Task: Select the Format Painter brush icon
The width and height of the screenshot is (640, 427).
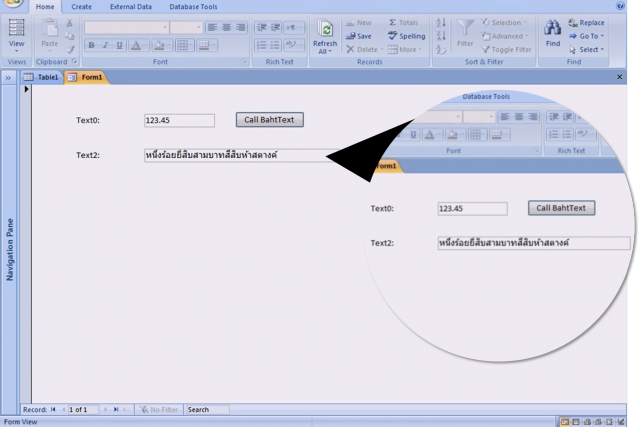Action: [x=70, y=49]
